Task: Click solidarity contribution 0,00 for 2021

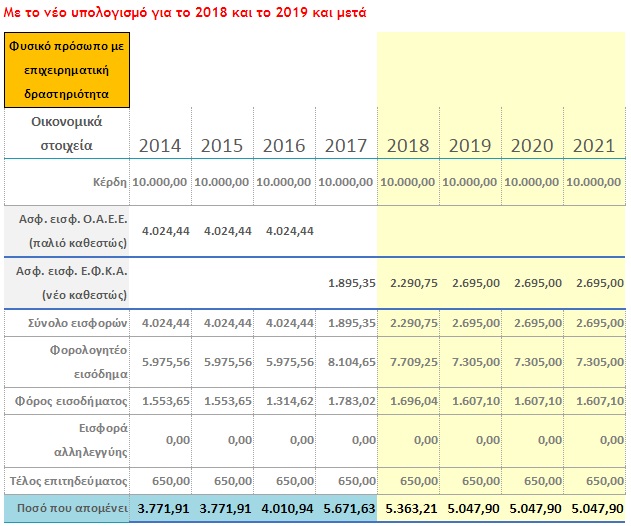Action: click(x=612, y=440)
